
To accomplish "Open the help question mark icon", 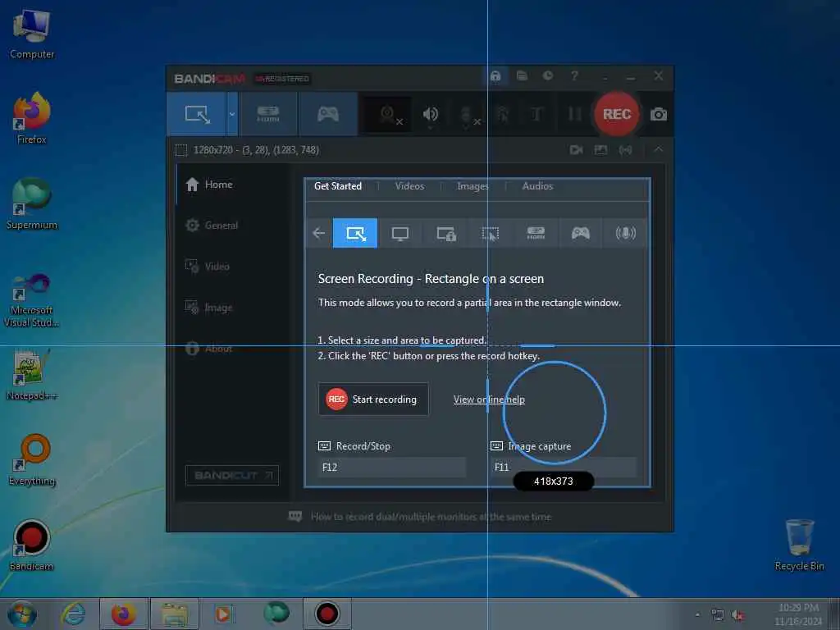I will coord(574,75).
